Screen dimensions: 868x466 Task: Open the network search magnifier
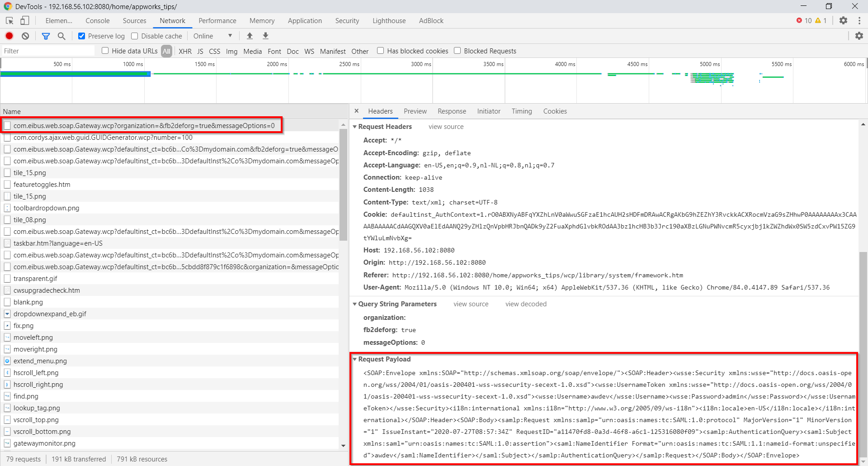(61, 36)
